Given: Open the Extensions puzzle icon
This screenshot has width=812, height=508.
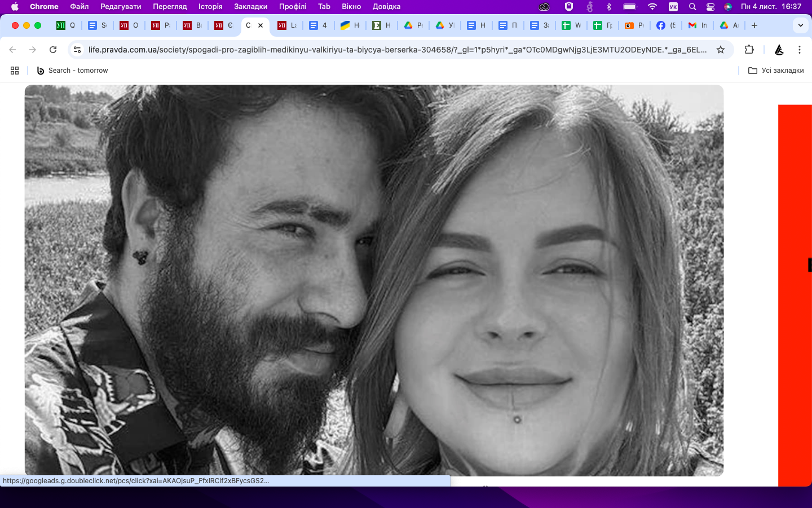Looking at the screenshot, I should tap(749, 50).
